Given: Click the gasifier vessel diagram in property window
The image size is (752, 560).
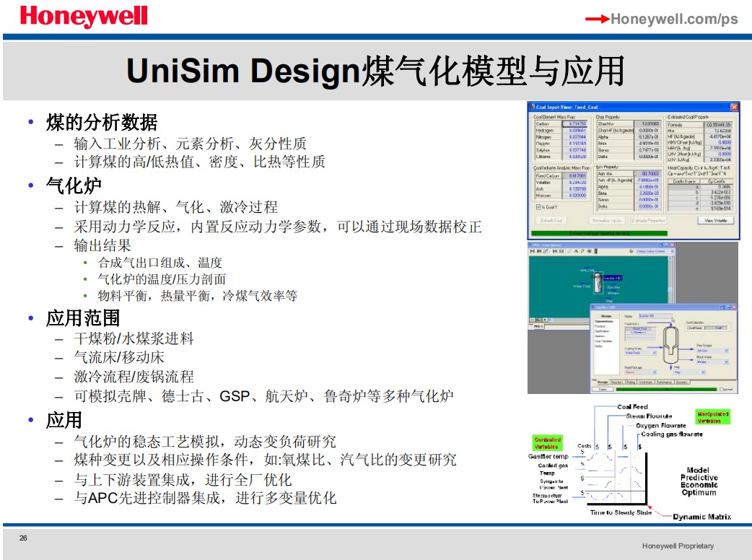Looking at the screenshot, I should tap(670, 346).
